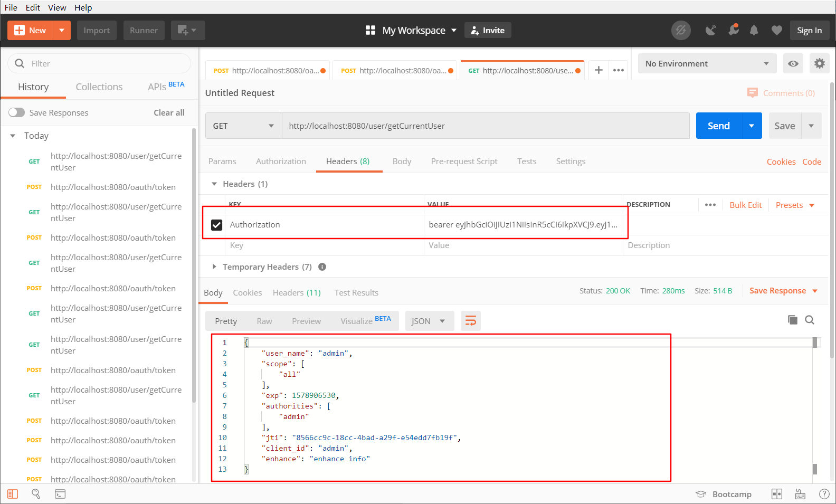Click the environment quick look eye icon
Image resolution: width=836 pixels, height=504 pixels.
pos(793,64)
